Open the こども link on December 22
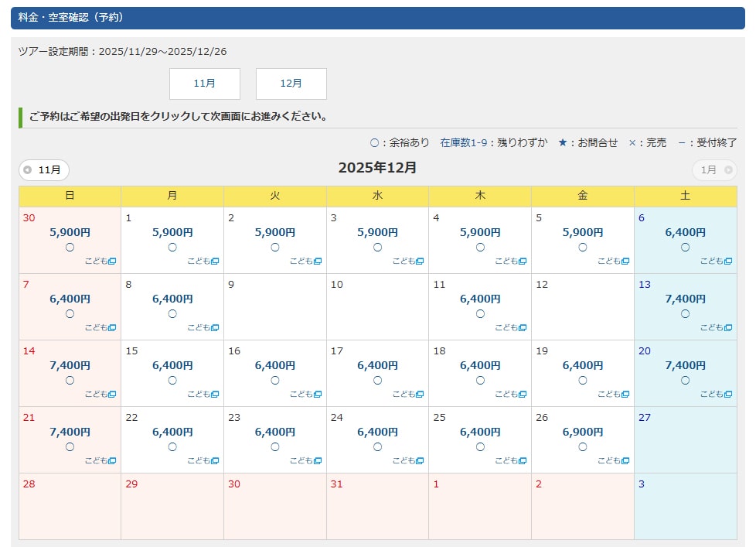Screen dimensions: 756x547 pos(203,461)
